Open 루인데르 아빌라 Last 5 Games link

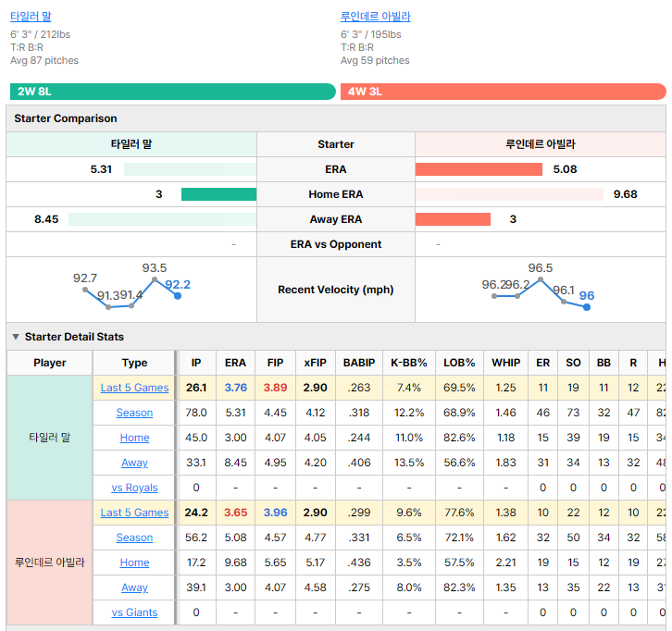click(134, 513)
